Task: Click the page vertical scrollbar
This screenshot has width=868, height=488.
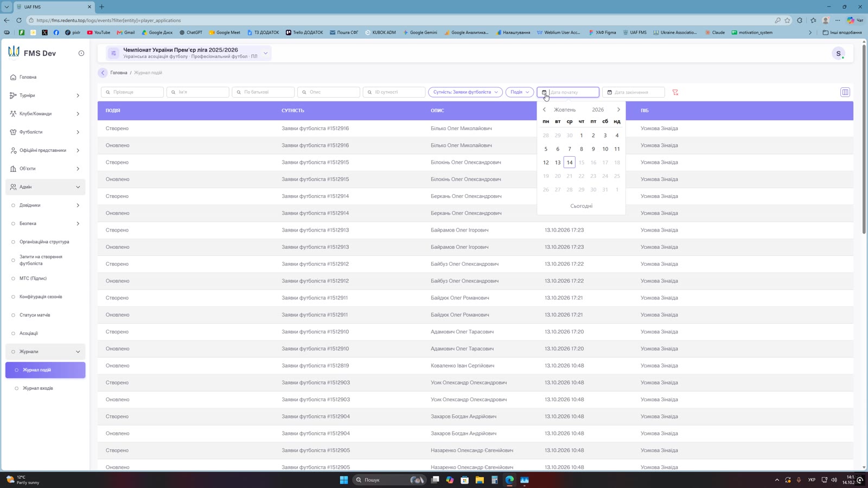Action: (x=864, y=139)
